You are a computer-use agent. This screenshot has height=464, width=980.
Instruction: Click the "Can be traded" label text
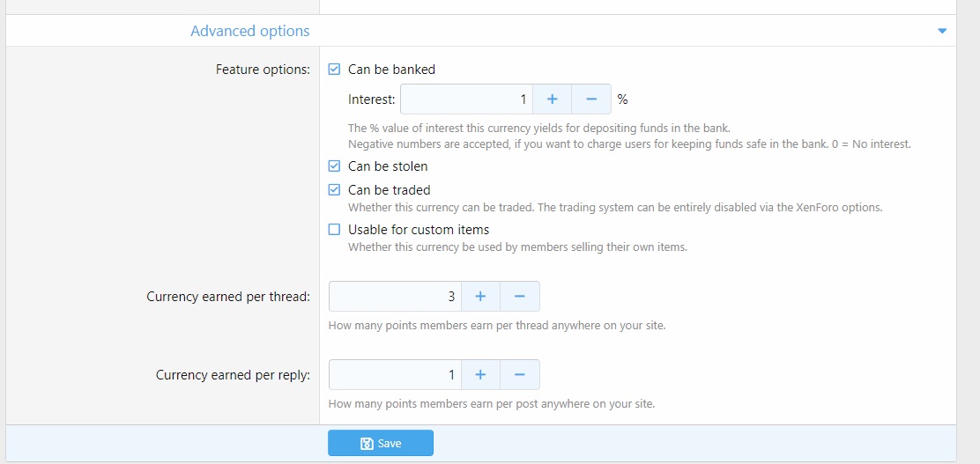tap(389, 190)
